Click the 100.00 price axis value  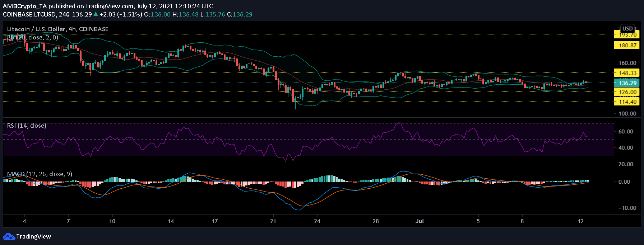coord(627,113)
